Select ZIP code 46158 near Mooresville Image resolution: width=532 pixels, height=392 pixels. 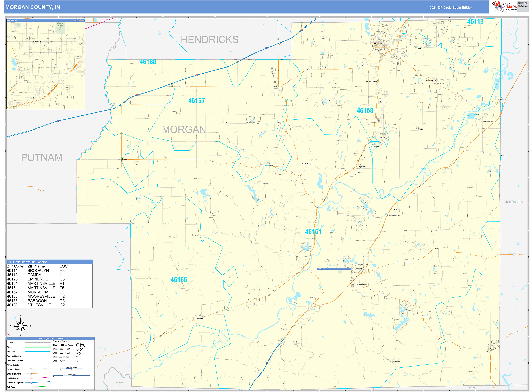(x=365, y=111)
